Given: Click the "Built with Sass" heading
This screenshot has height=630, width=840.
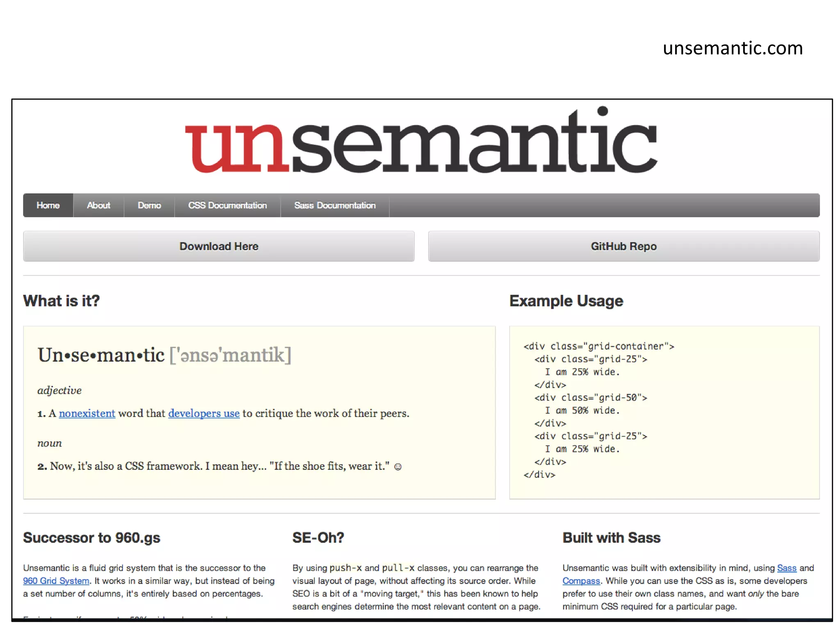Looking at the screenshot, I should click(612, 537).
